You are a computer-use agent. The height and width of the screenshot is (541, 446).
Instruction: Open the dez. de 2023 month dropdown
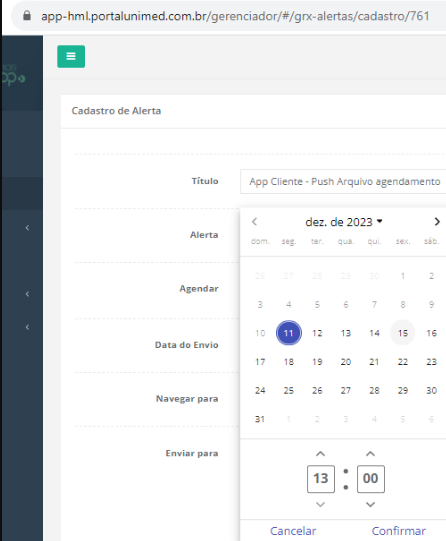pyautogui.click(x=344, y=222)
